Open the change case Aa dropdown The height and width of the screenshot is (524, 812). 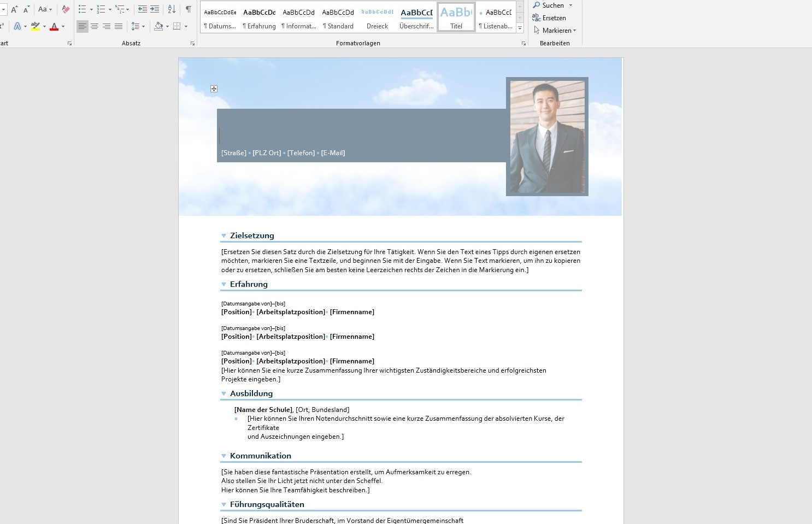coord(45,9)
